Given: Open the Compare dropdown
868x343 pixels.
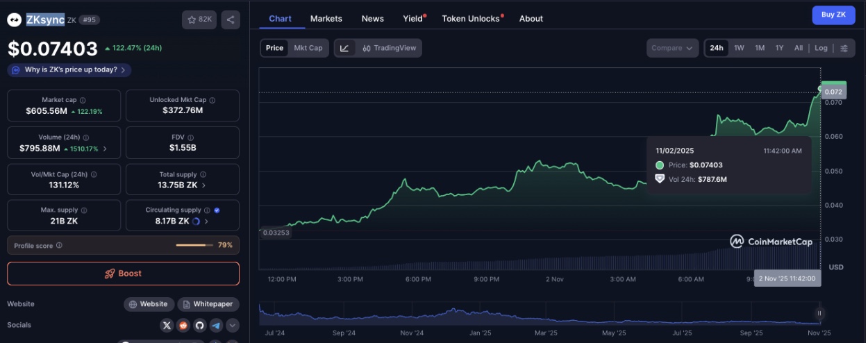Looking at the screenshot, I should pos(671,48).
